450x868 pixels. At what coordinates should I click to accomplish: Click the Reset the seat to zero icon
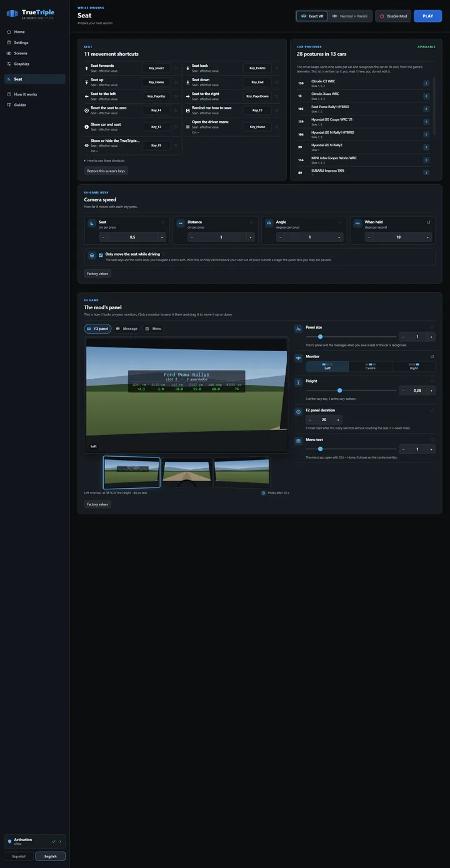coord(86,110)
